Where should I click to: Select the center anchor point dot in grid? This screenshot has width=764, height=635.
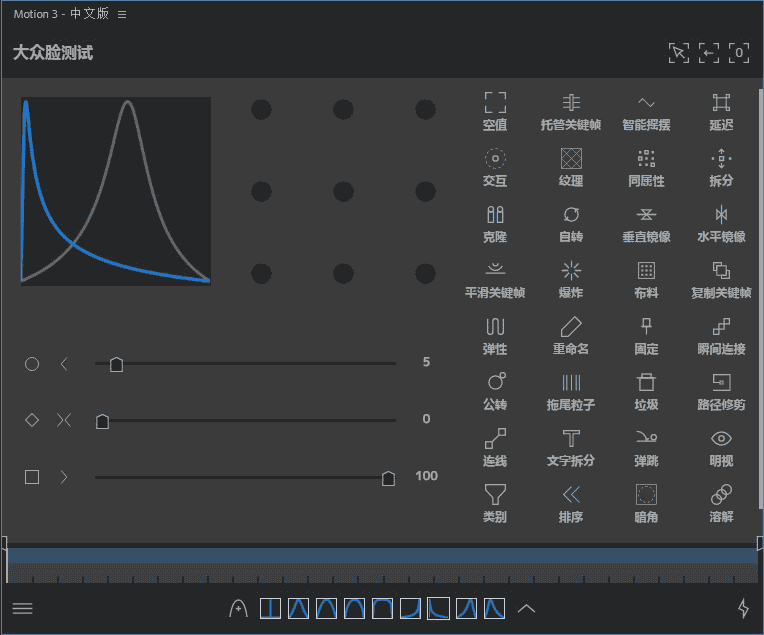coord(343,191)
